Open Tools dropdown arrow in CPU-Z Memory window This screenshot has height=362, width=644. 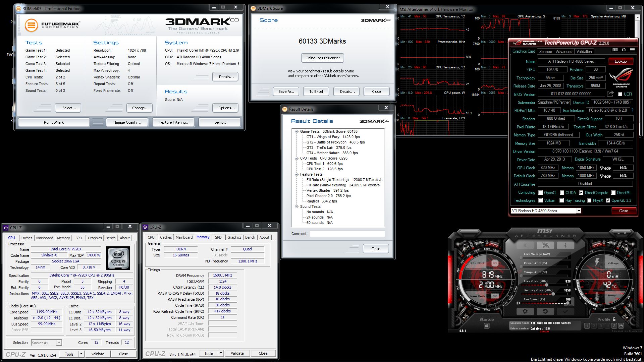coord(221,353)
